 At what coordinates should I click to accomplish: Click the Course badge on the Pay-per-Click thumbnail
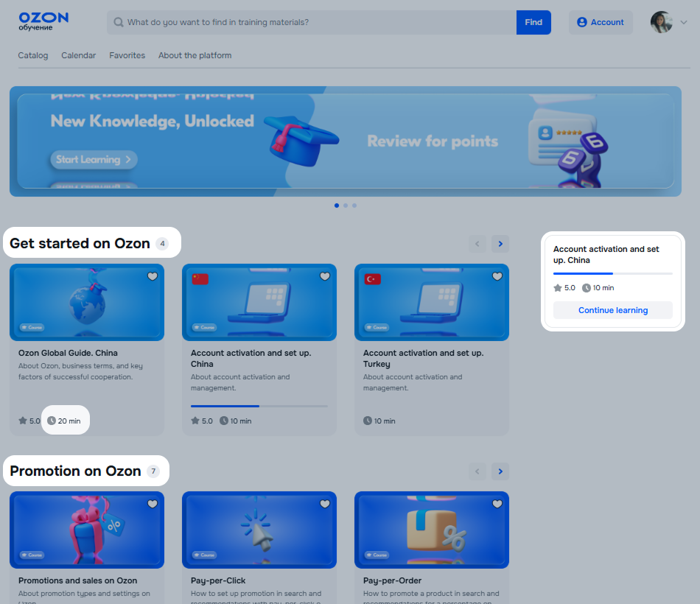click(x=205, y=555)
